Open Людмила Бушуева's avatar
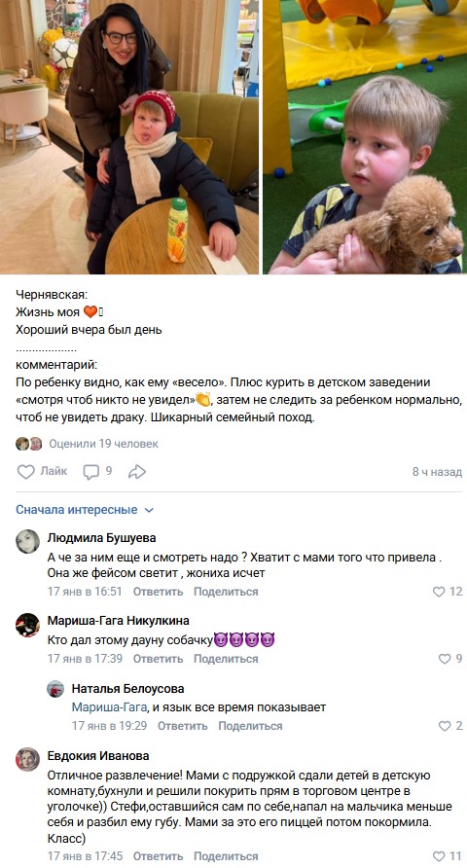Image resolution: width=467 pixels, height=868 pixels. point(27,541)
